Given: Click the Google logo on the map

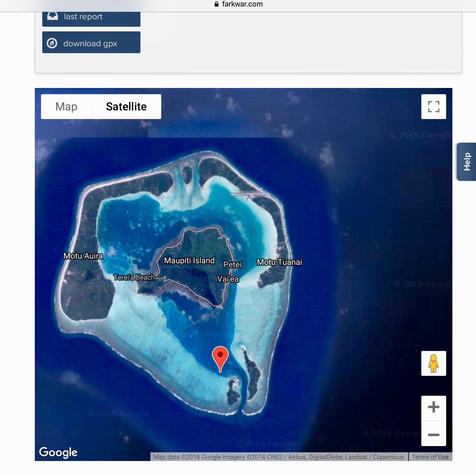Looking at the screenshot, I should click(x=58, y=452).
